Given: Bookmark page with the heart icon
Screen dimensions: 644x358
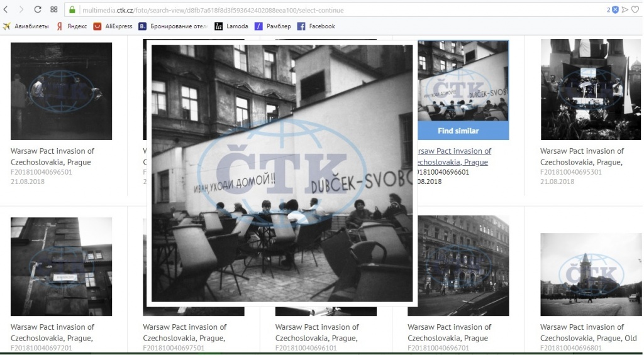Looking at the screenshot, I should pos(635,10).
